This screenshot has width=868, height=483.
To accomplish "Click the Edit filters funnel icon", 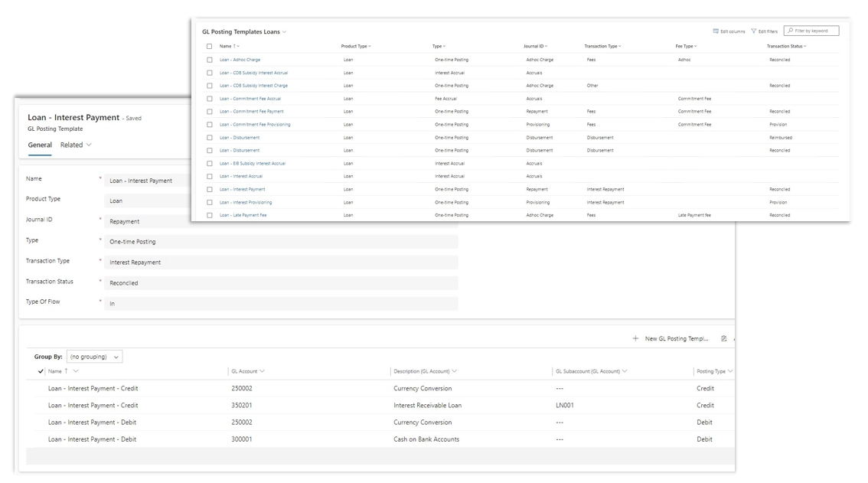I will tap(753, 31).
